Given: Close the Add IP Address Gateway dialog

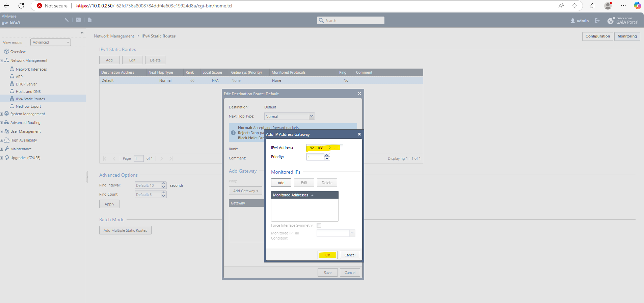Looking at the screenshot, I should point(359,134).
